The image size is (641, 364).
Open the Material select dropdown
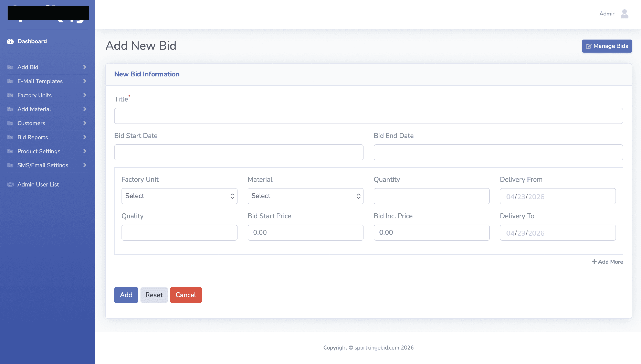click(x=305, y=196)
